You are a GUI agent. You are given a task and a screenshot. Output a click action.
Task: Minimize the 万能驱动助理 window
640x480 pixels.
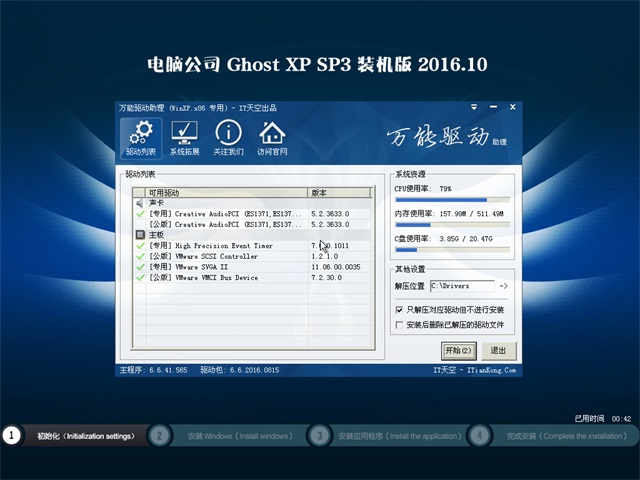(x=493, y=107)
